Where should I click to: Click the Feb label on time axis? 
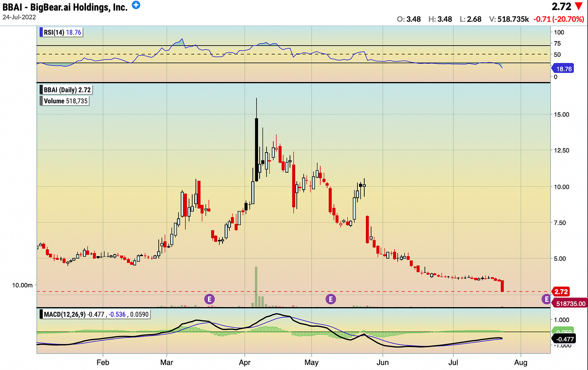point(103,362)
